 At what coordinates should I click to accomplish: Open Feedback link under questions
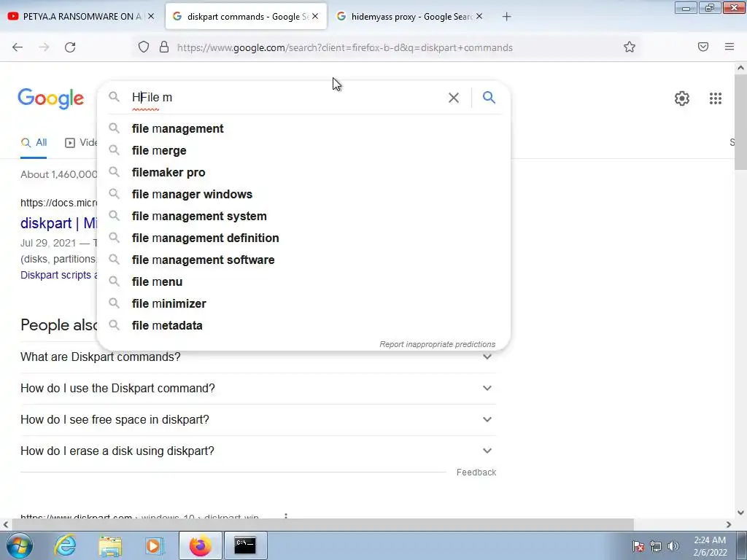tap(476, 472)
